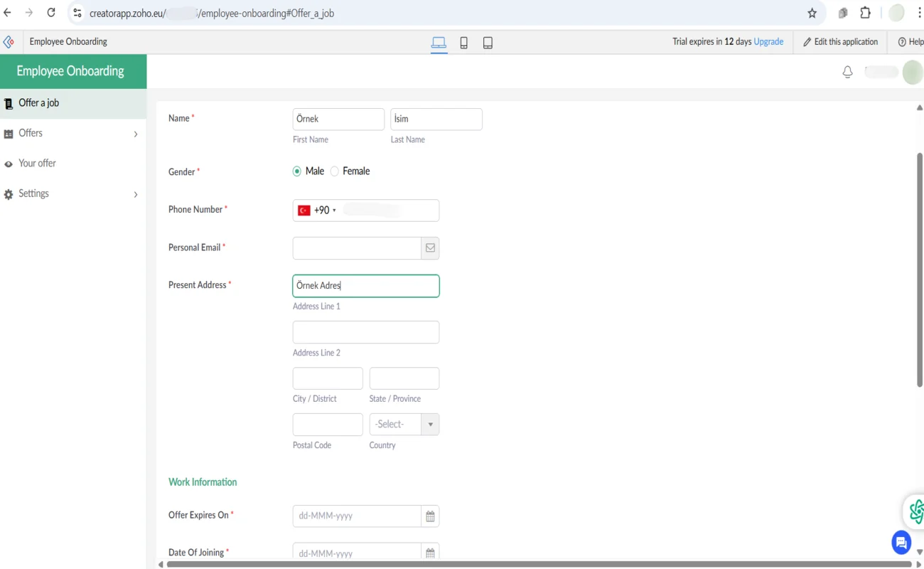The height and width of the screenshot is (569, 924).
Task: Open the +90 country code dropdown
Action: click(x=325, y=211)
